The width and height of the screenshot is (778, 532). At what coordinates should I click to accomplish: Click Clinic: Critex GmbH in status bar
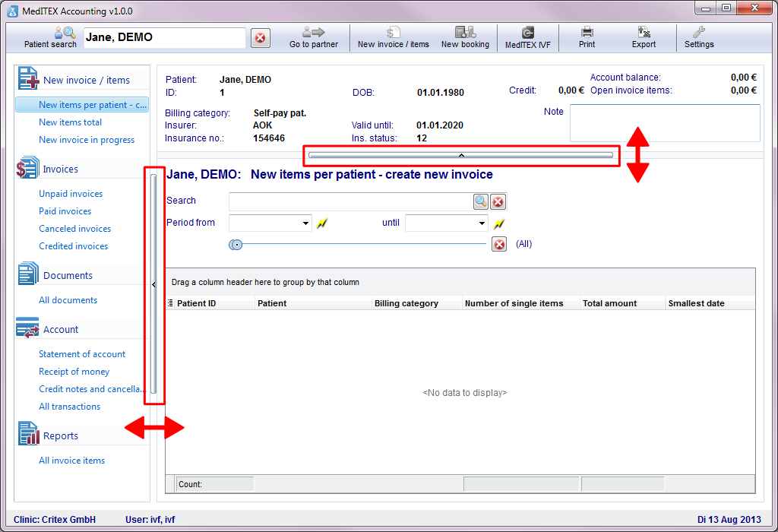pos(55,520)
